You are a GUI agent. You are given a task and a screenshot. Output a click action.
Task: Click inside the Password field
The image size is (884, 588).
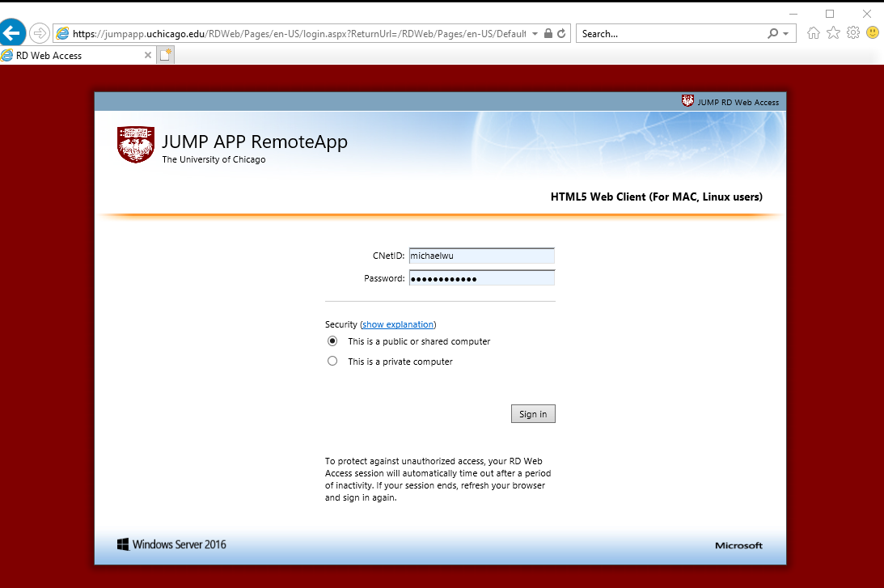[x=481, y=277]
